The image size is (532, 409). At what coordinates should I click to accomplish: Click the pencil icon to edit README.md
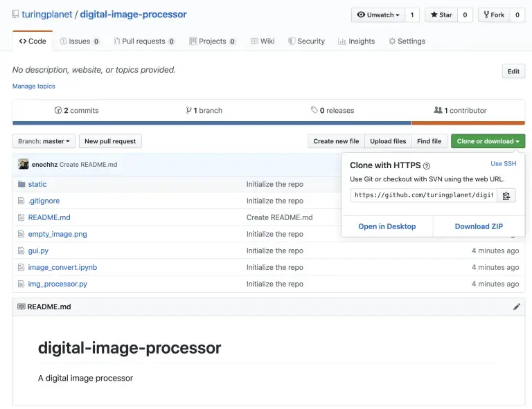516,307
